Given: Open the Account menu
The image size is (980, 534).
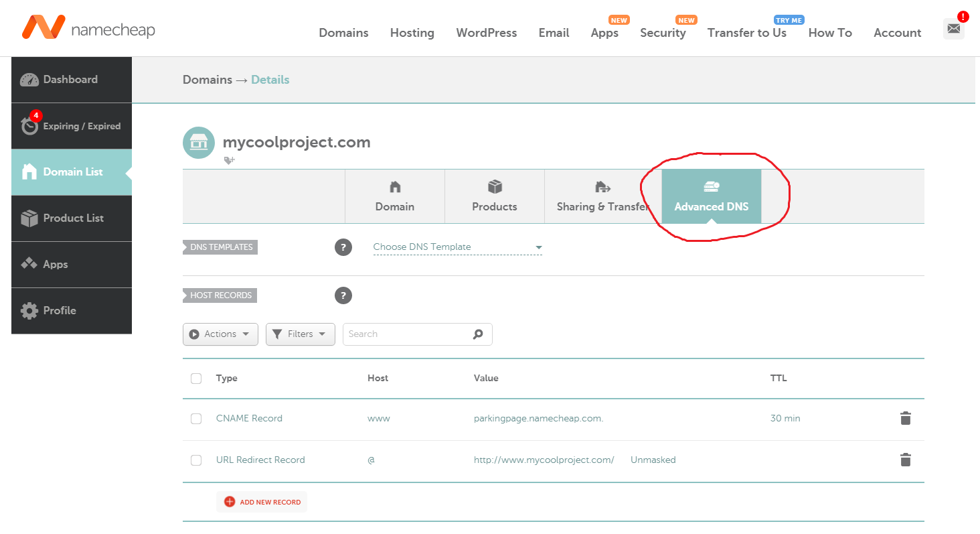Looking at the screenshot, I should [898, 33].
